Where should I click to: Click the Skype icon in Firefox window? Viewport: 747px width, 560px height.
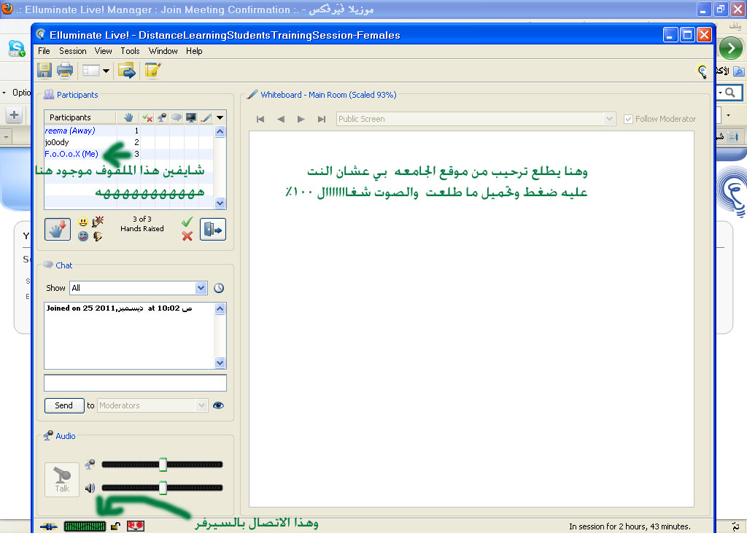coord(17,49)
